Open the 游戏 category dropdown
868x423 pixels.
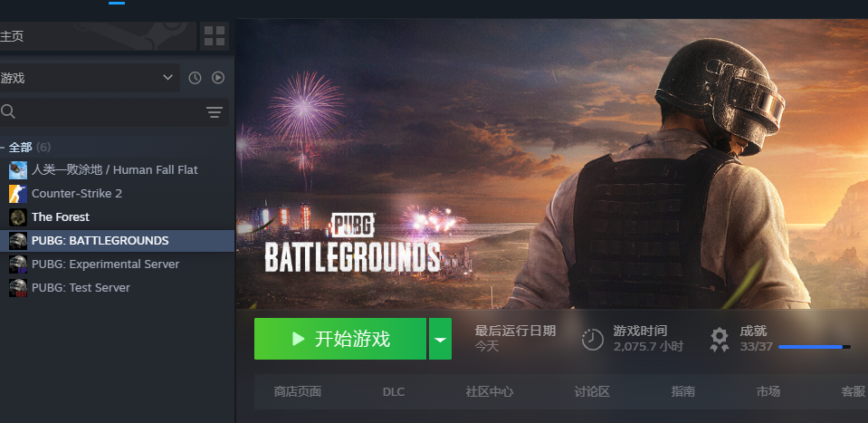[x=89, y=78]
